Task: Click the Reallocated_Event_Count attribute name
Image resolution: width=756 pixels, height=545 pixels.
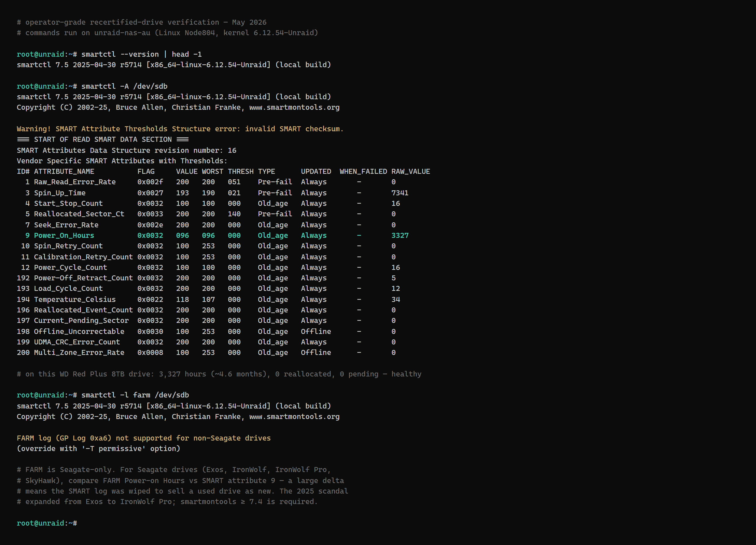Action: click(83, 310)
